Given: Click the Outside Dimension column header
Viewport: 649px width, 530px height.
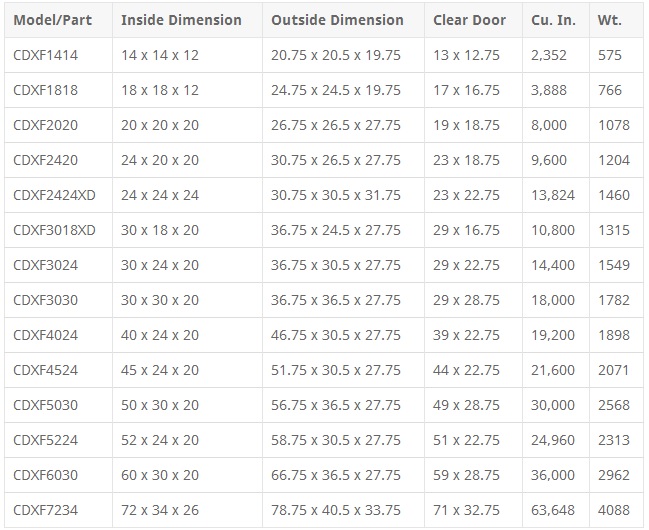Looking at the screenshot, I should pos(337,20).
